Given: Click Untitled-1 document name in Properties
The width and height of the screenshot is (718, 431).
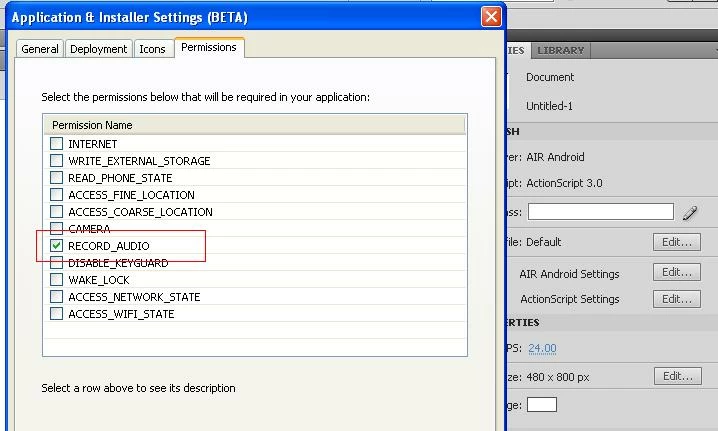Looking at the screenshot, I should tap(549, 106).
